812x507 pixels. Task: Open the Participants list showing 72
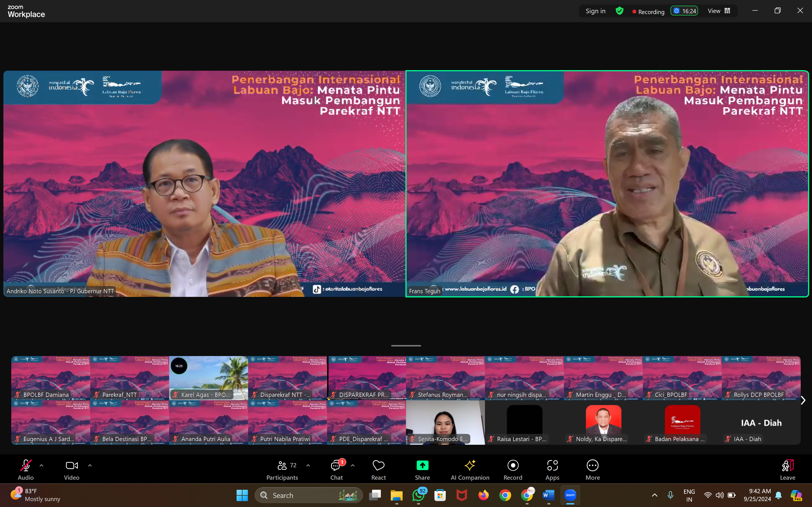(x=282, y=470)
